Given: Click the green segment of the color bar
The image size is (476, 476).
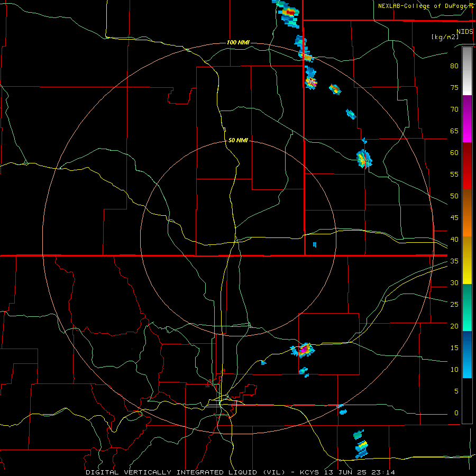Looking at the screenshot, I should pos(467,307).
